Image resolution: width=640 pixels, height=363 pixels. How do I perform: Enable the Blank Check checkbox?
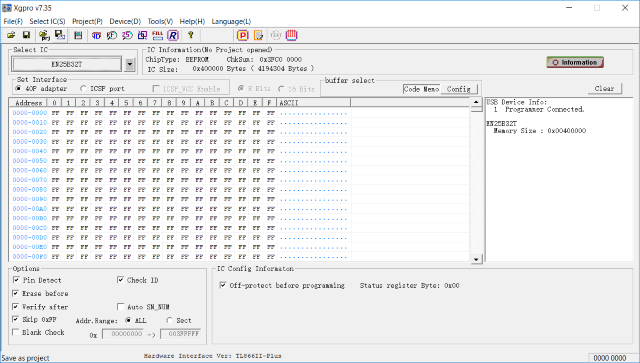coord(16,332)
